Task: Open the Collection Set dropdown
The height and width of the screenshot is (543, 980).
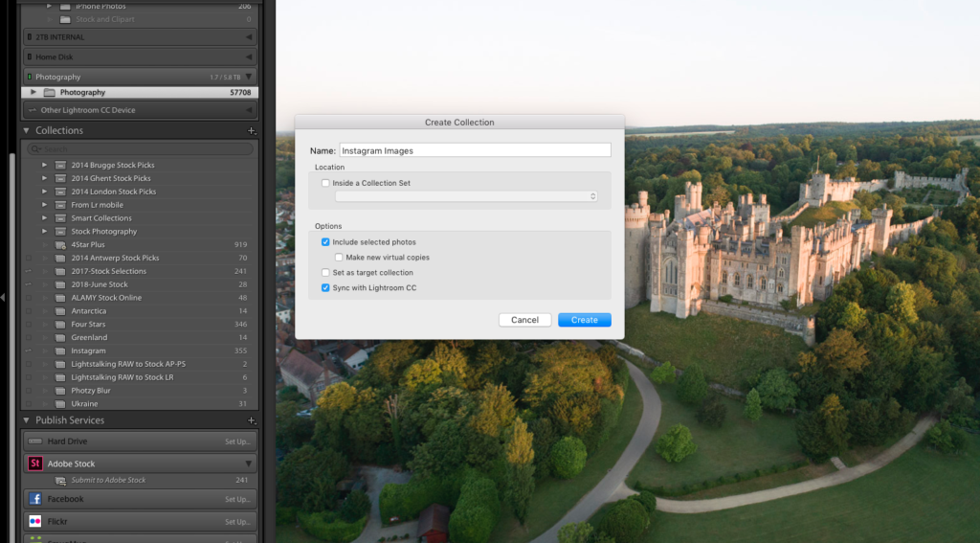Action: (466, 196)
